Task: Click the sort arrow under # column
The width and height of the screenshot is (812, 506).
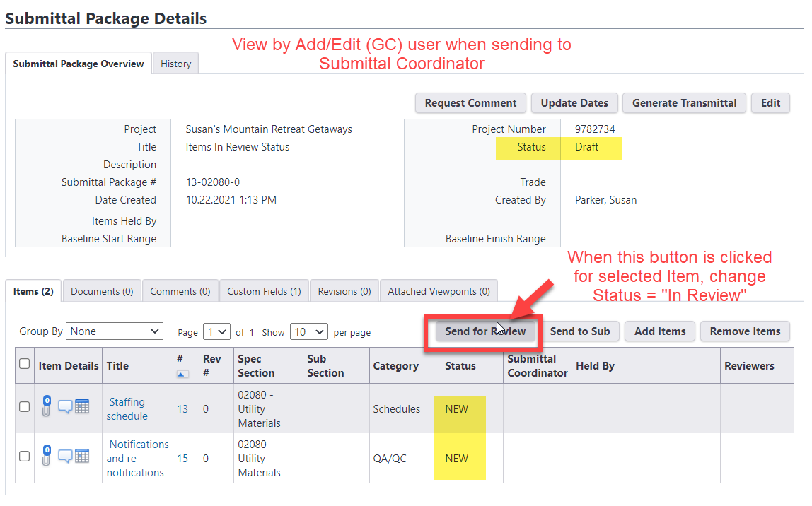Action: [x=182, y=375]
